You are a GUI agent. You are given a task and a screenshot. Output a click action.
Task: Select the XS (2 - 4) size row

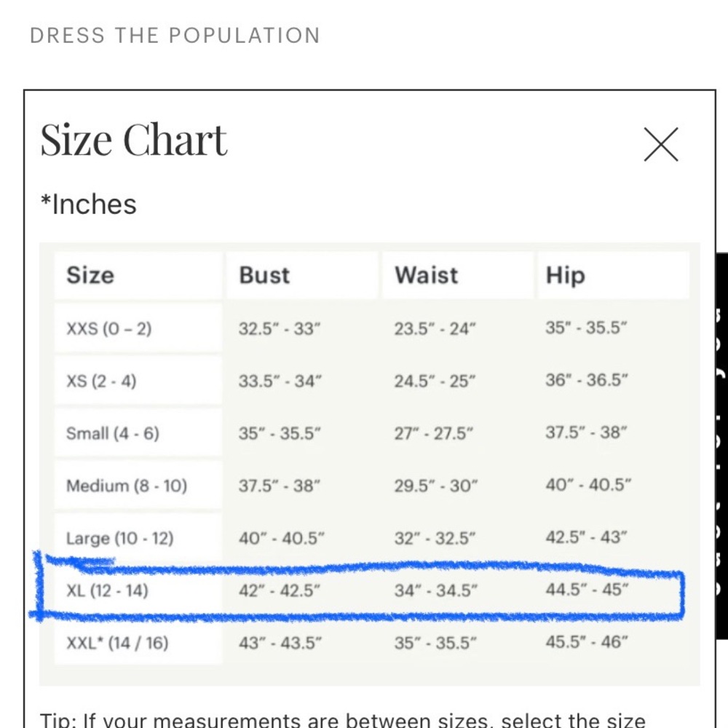point(371,381)
